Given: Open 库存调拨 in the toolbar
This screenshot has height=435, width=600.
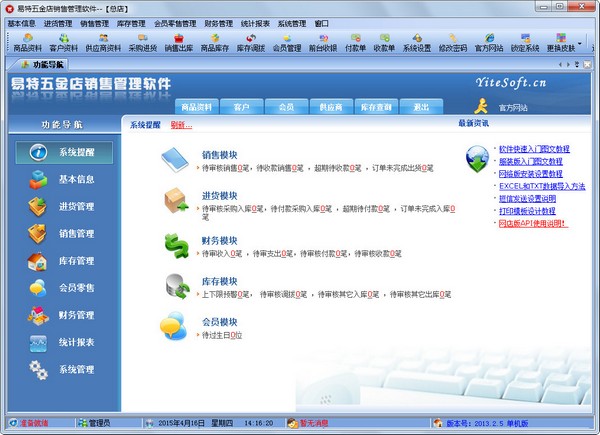Looking at the screenshot, I should pos(251,41).
